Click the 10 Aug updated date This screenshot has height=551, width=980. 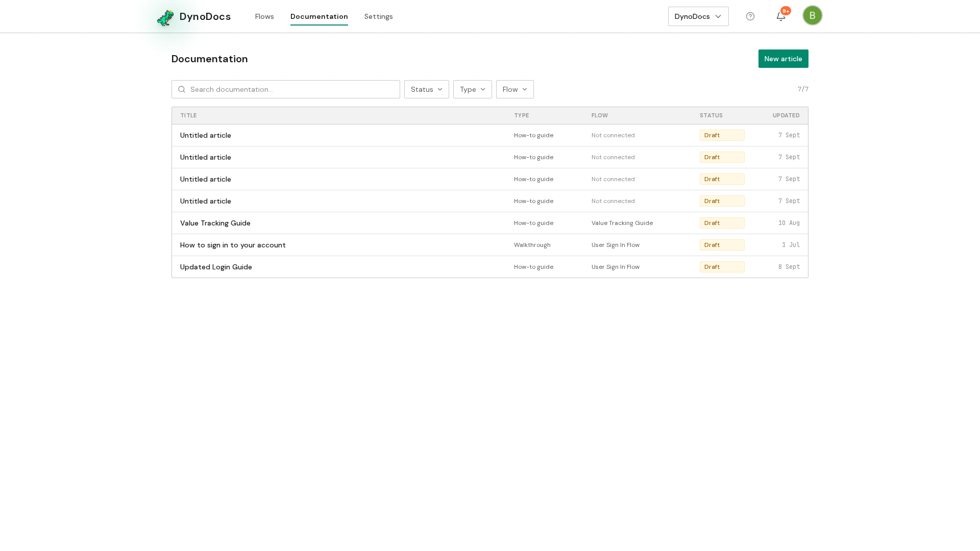(x=789, y=223)
